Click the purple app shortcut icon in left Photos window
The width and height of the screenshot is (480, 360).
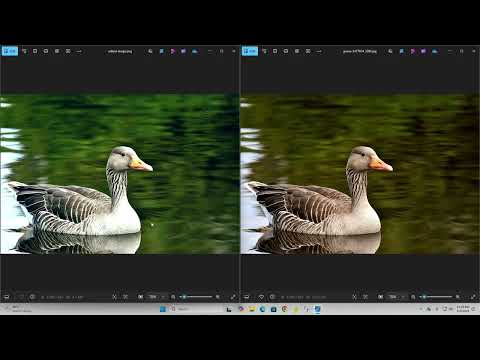pyautogui.click(x=183, y=51)
